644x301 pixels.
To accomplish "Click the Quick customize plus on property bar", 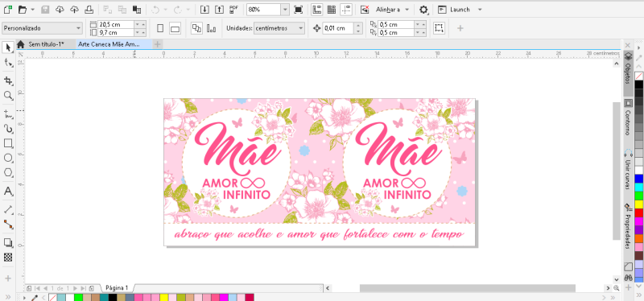I will (460, 28).
